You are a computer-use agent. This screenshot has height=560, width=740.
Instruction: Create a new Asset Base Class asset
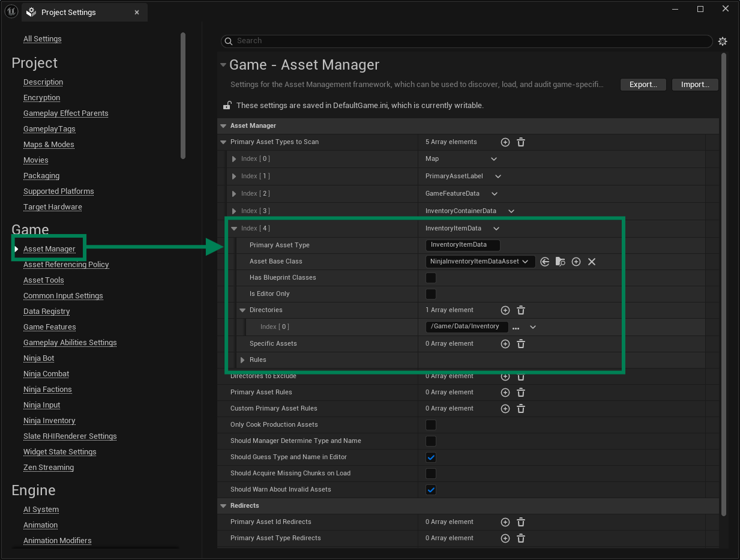click(576, 261)
